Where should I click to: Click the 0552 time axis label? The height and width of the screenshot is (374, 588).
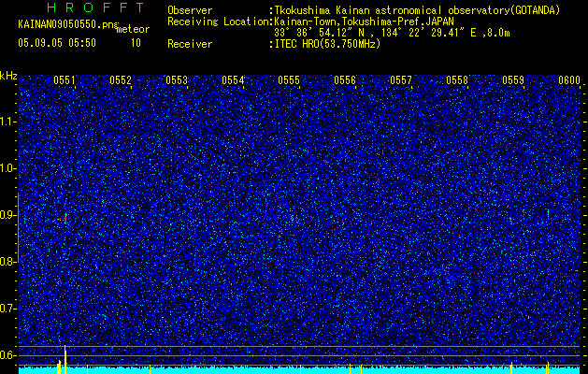[x=121, y=80]
